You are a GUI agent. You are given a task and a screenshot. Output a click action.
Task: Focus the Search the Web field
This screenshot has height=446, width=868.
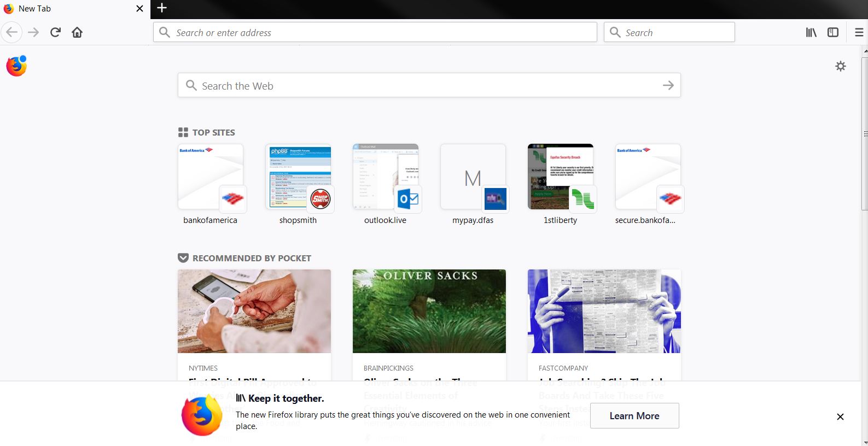[x=429, y=85]
